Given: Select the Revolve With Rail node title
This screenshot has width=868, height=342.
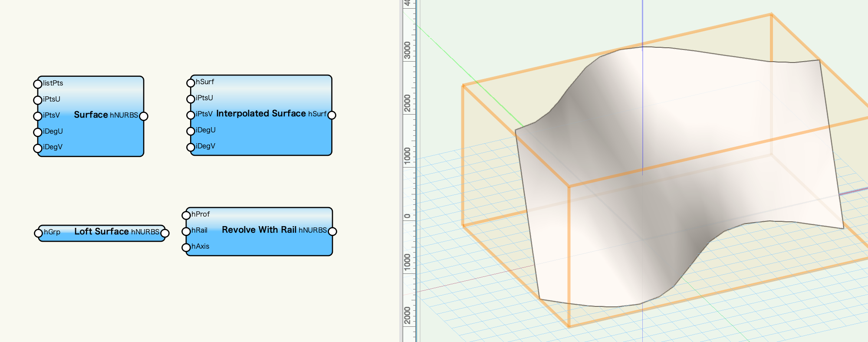Looking at the screenshot, I should tap(259, 230).
